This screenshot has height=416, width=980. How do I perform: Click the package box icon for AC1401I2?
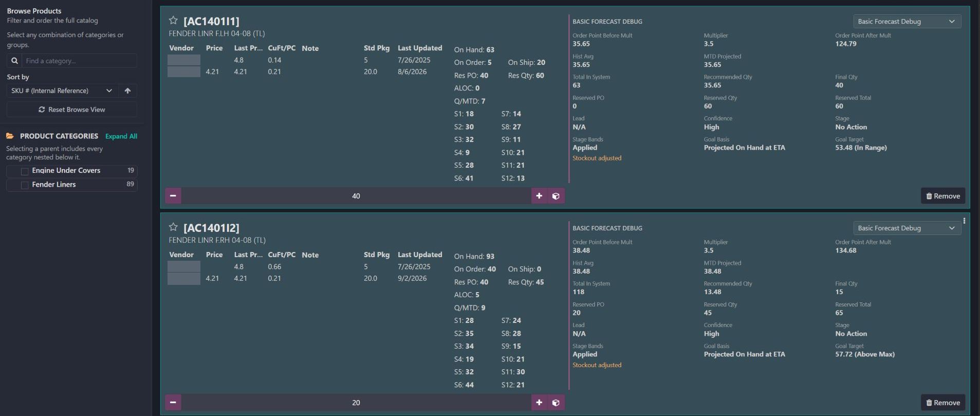[x=556, y=403]
